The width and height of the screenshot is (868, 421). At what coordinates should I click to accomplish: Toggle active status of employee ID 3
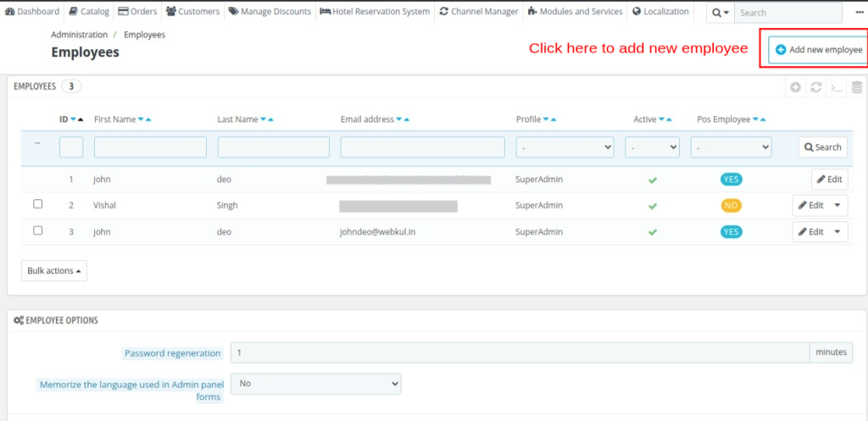(x=653, y=232)
